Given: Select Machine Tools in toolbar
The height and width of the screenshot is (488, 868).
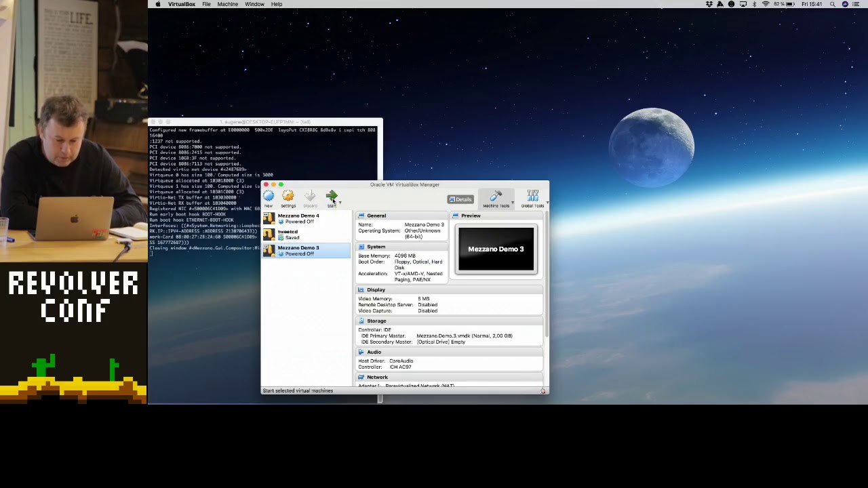Looking at the screenshot, I should click(496, 199).
